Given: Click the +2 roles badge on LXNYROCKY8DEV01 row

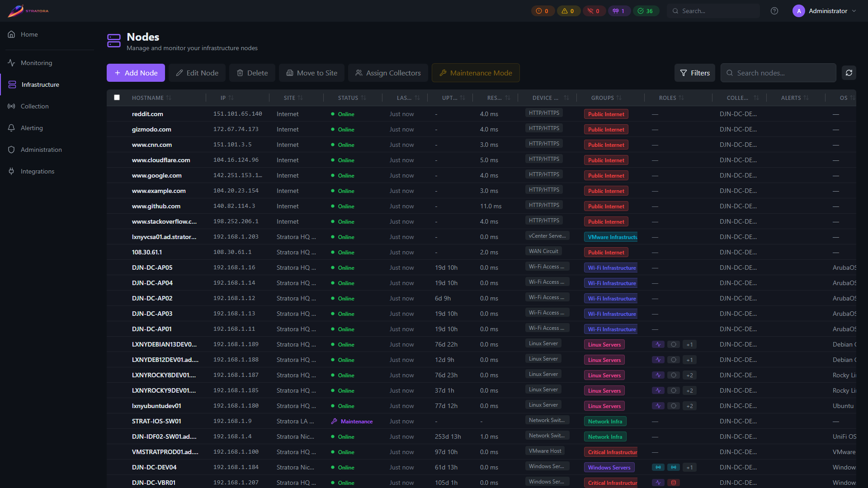Looking at the screenshot, I should pyautogui.click(x=689, y=375).
